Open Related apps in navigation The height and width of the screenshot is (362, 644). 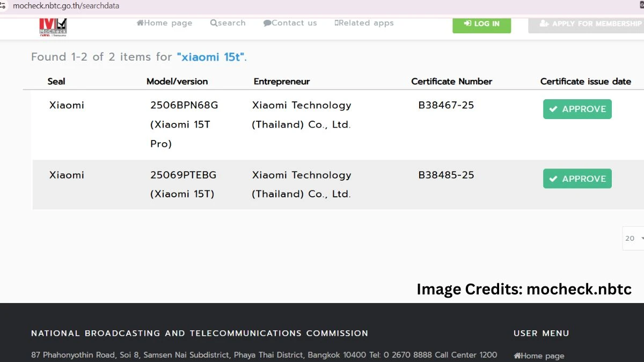point(364,23)
